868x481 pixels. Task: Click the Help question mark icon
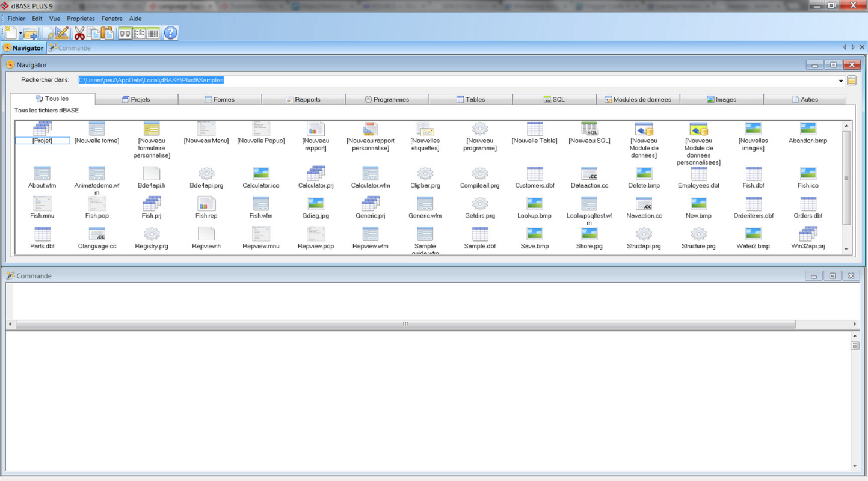coord(171,33)
